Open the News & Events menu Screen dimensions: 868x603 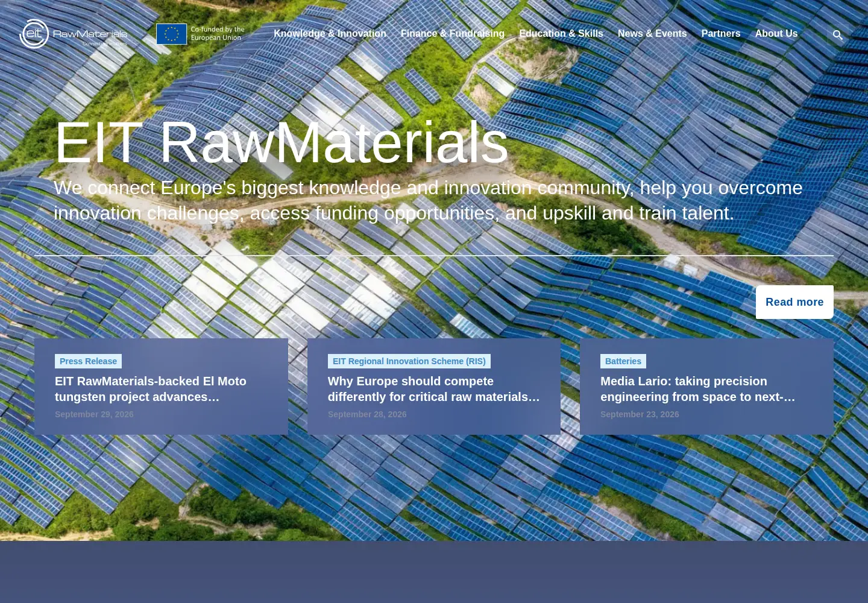652,34
